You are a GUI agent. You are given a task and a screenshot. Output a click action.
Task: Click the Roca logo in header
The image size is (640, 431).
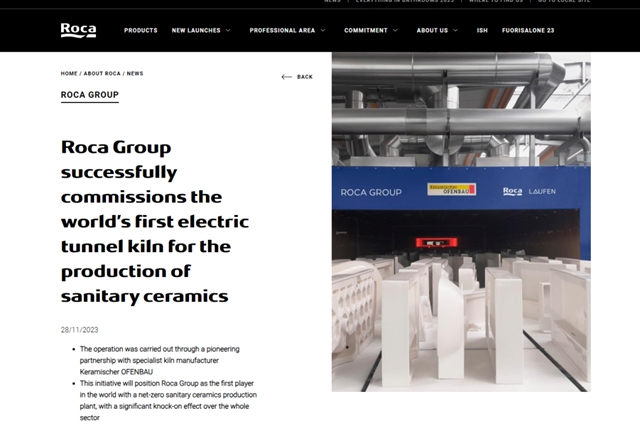[78, 30]
